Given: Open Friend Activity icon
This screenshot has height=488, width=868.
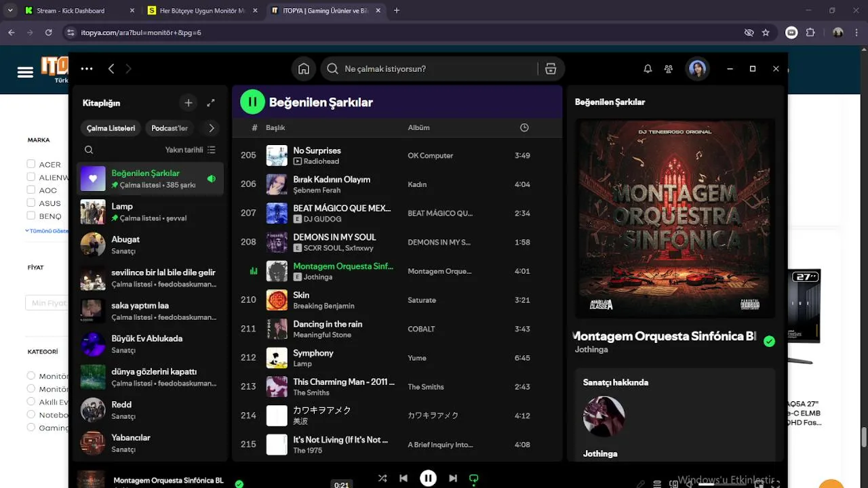Looking at the screenshot, I should (x=669, y=68).
